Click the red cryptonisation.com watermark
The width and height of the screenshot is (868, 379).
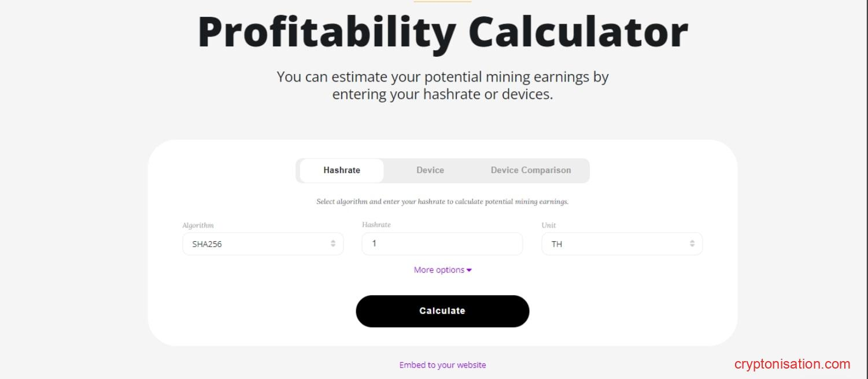tap(792, 364)
